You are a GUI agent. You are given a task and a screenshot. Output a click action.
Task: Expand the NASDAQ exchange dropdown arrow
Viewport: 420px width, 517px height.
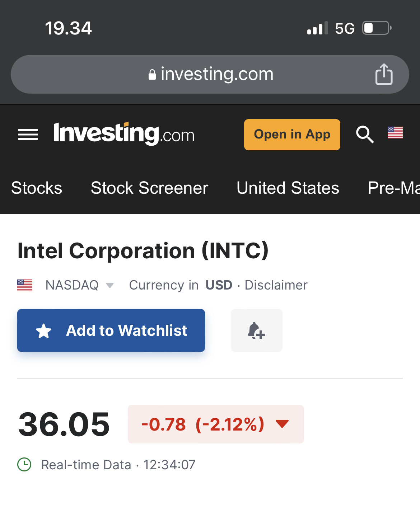(x=110, y=286)
